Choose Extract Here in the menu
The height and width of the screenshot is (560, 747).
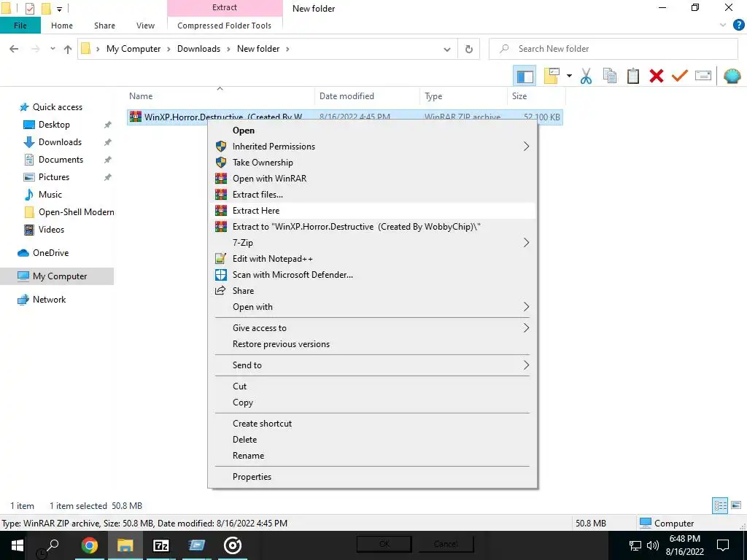(x=373, y=211)
